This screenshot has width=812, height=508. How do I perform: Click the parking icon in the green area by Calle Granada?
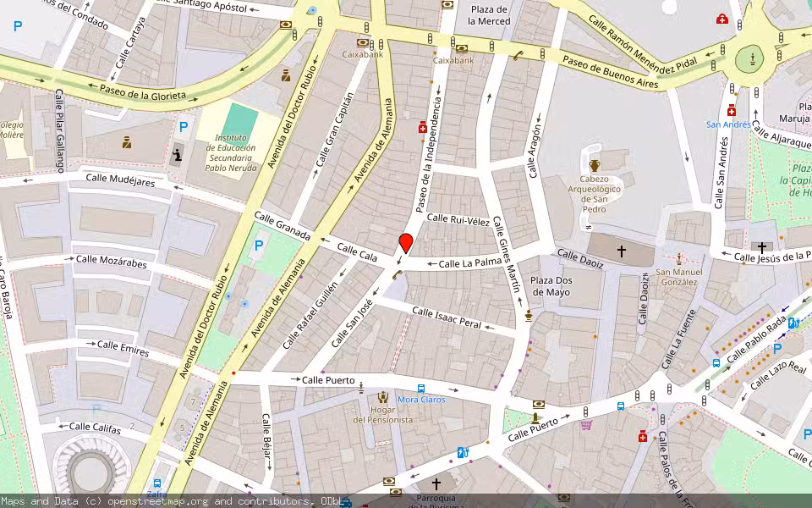coord(259,246)
